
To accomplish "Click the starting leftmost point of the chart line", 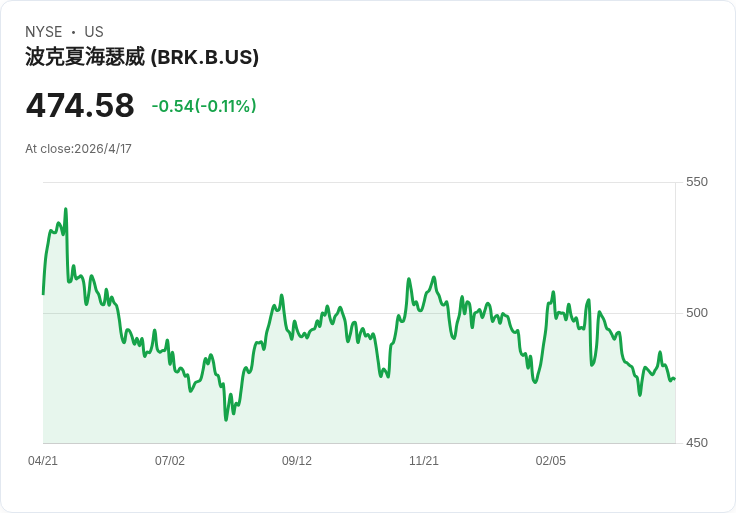I will [x=43, y=294].
